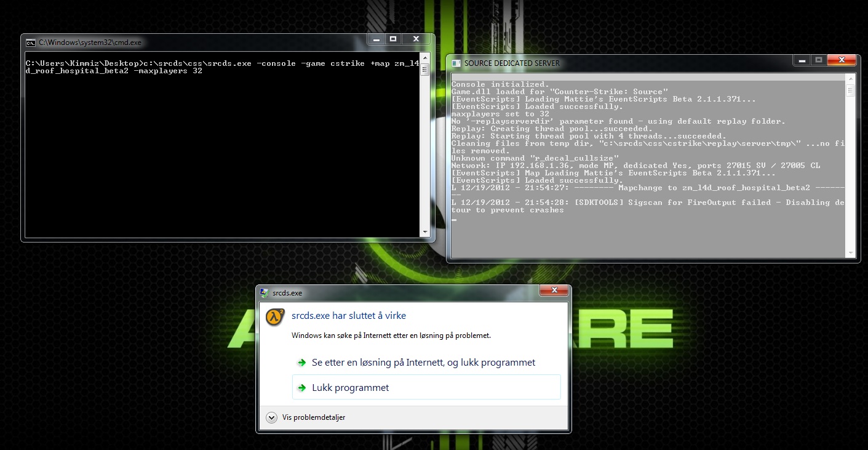The height and width of the screenshot is (450, 868).
Task: Click Source Dedicated Server scrollbar up arrow
Action: pos(851,80)
